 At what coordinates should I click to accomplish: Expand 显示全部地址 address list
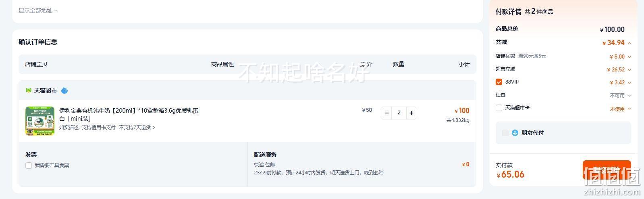38,10
